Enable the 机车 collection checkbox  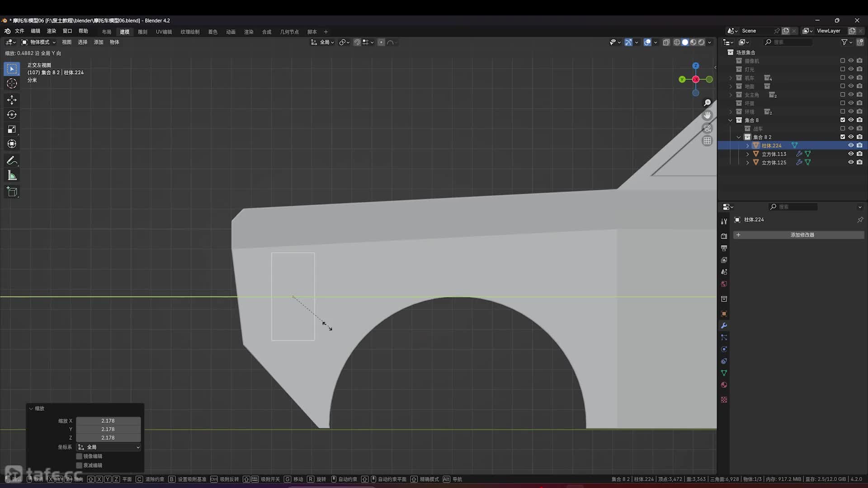[843, 77]
